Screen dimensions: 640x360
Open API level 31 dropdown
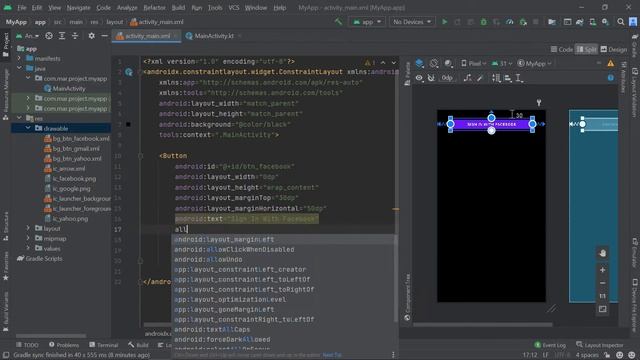click(x=502, y=63)
